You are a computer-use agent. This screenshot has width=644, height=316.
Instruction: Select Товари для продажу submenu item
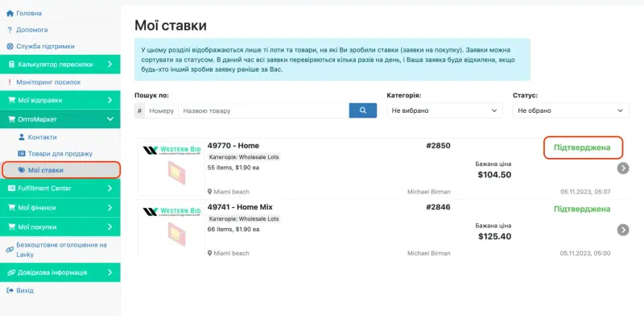coord(60,153)
